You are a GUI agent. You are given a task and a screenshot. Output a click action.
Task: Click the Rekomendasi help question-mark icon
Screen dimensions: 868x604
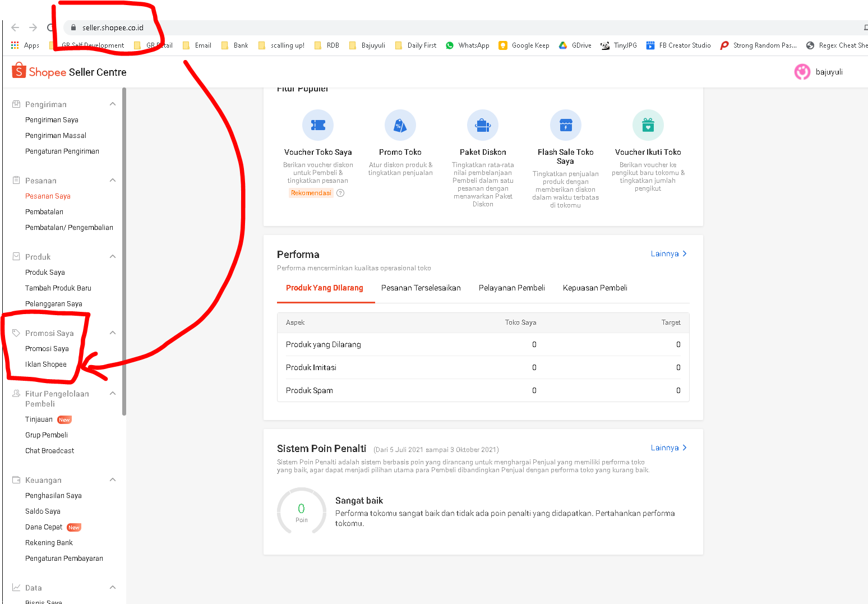tap(340, 193)
